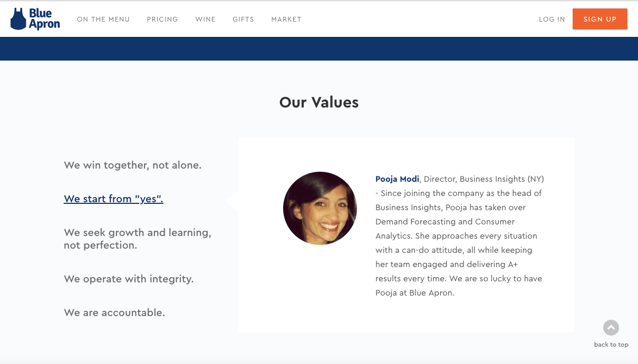The width and height of the screenshot is (638, 364).
Task: Open the On The Menu page
Action: coord(103,19)
